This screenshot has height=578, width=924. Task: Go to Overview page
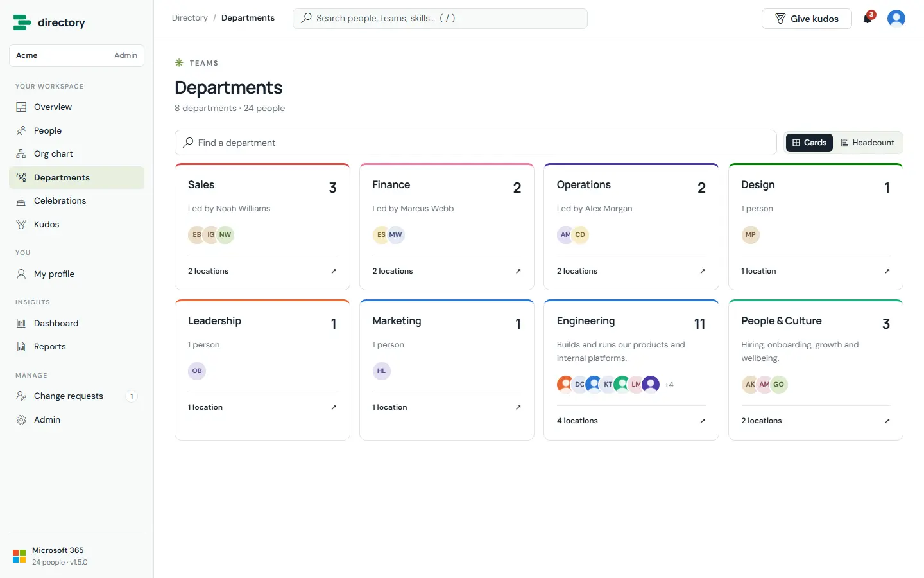tap(76, 107)
